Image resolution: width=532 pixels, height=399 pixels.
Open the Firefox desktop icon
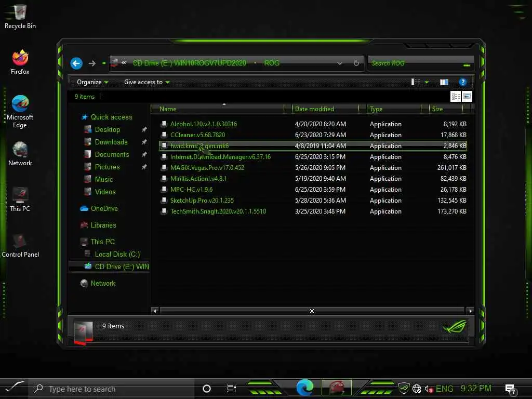[x=20, y=62]
